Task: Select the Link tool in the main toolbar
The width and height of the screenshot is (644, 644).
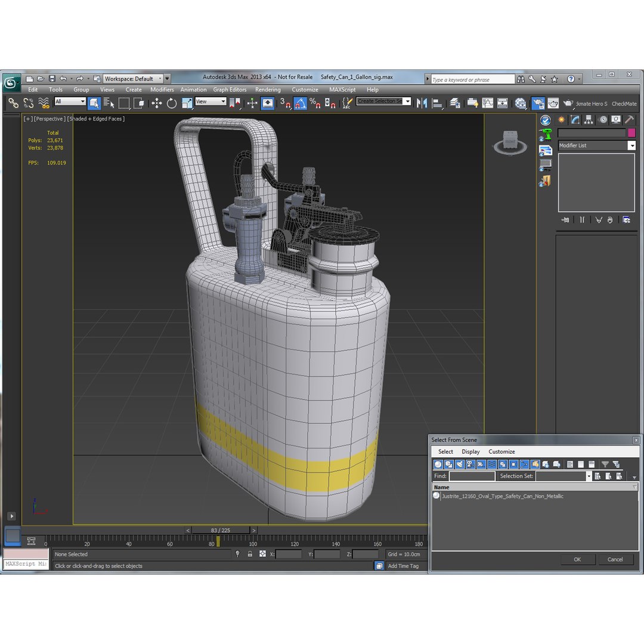Action: coord(13,103)
